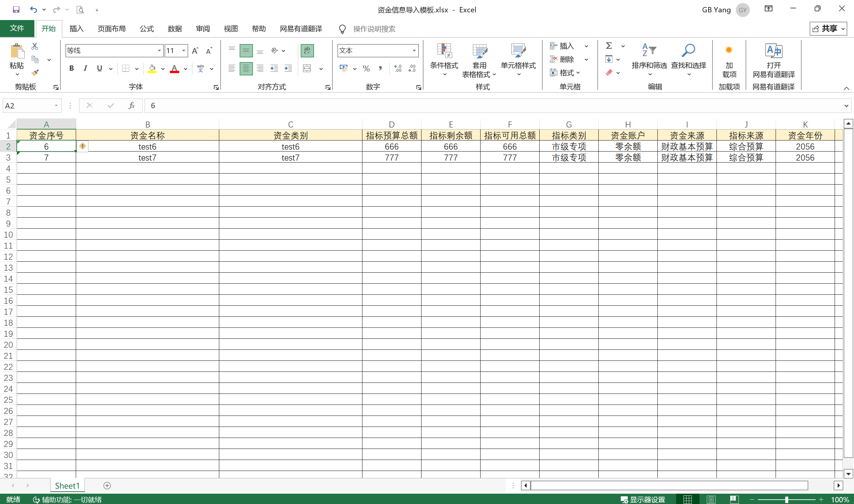Decrease the font size
854x504 pixels.
[x=209, y=51]
